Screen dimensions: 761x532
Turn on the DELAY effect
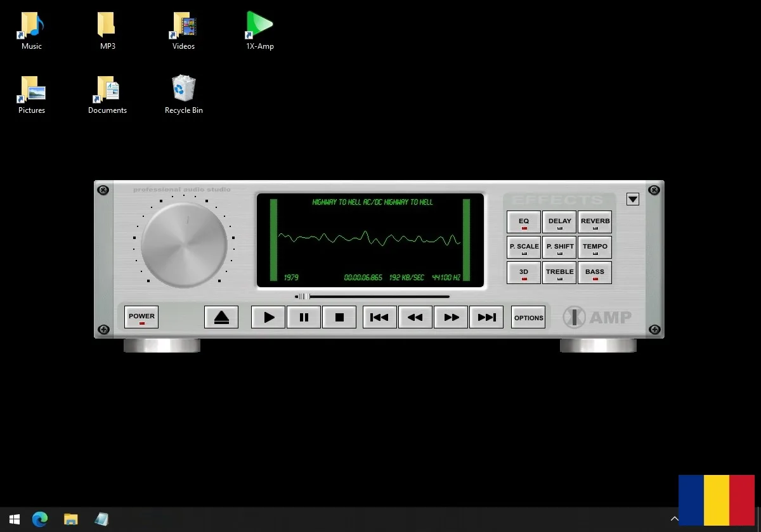(559, 223)
